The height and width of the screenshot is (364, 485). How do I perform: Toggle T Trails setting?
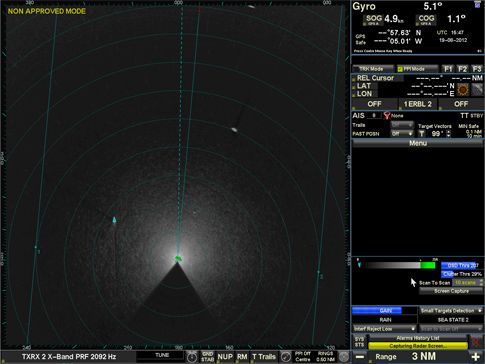pyautogui.click(x=264, y=357)
